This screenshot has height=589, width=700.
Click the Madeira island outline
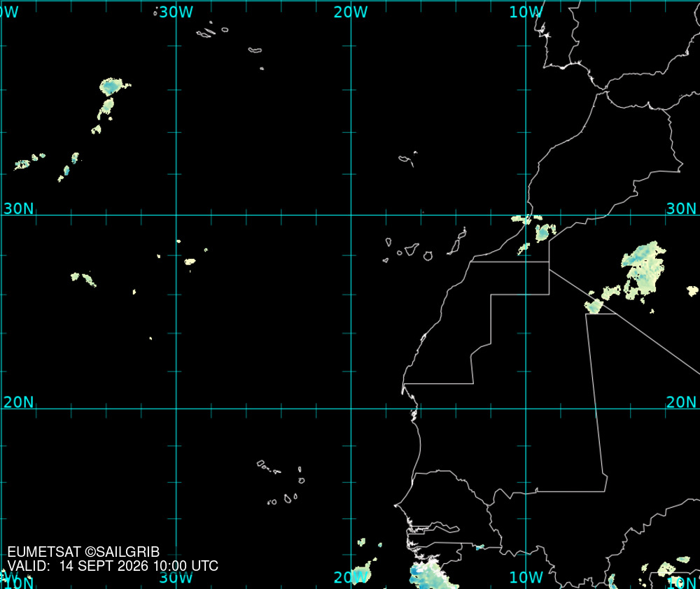pyautogui.click(x=407, y=159)
